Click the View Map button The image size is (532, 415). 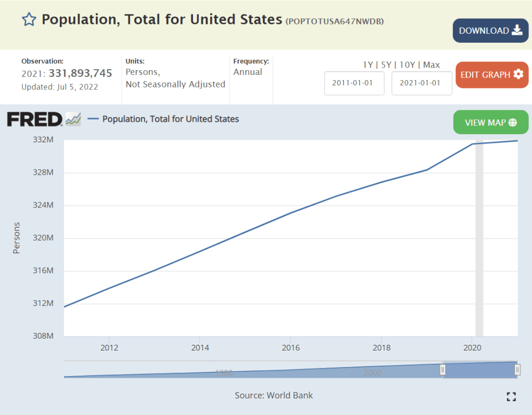[490, 123]
